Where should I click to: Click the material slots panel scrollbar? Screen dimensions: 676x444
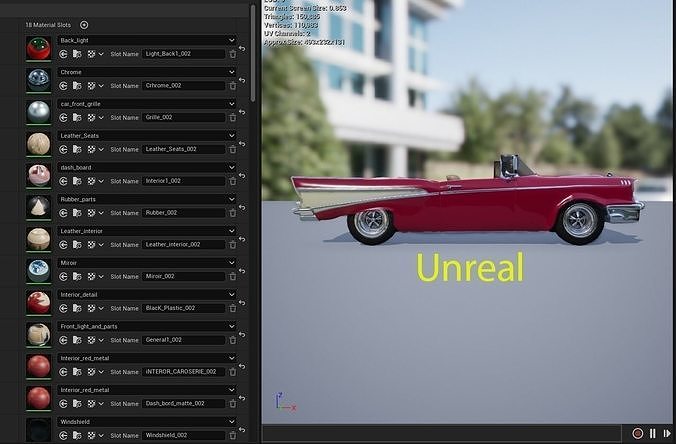(x=253, y=54)
